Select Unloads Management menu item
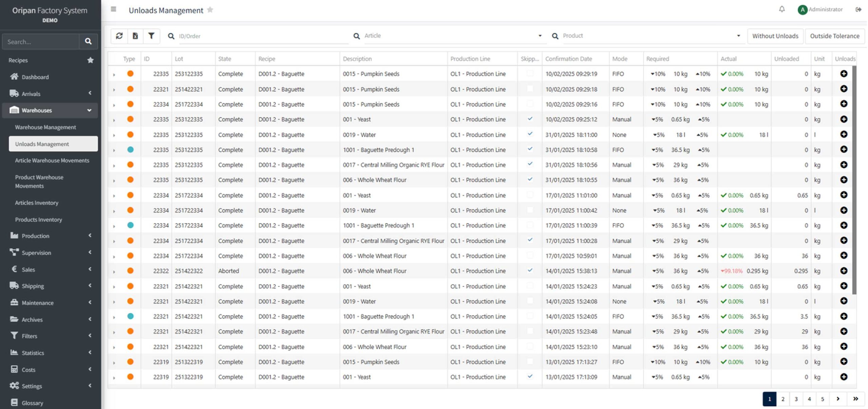 (53, 144)
